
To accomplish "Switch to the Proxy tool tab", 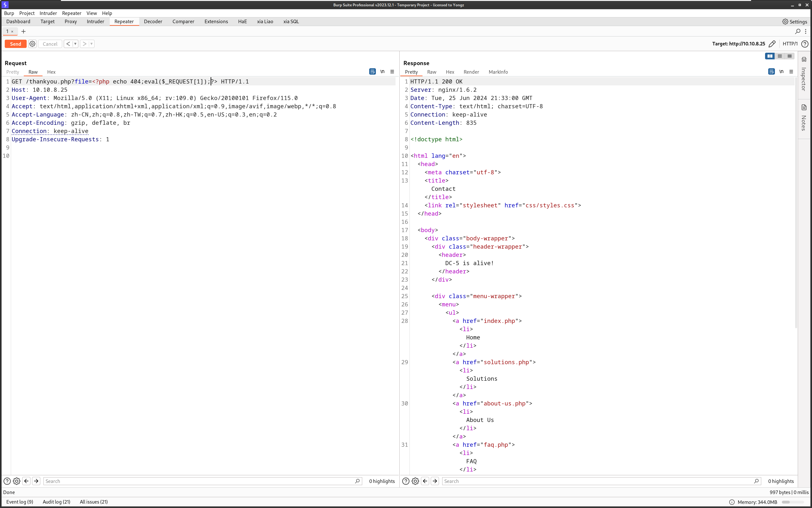I will click(71, 22).
